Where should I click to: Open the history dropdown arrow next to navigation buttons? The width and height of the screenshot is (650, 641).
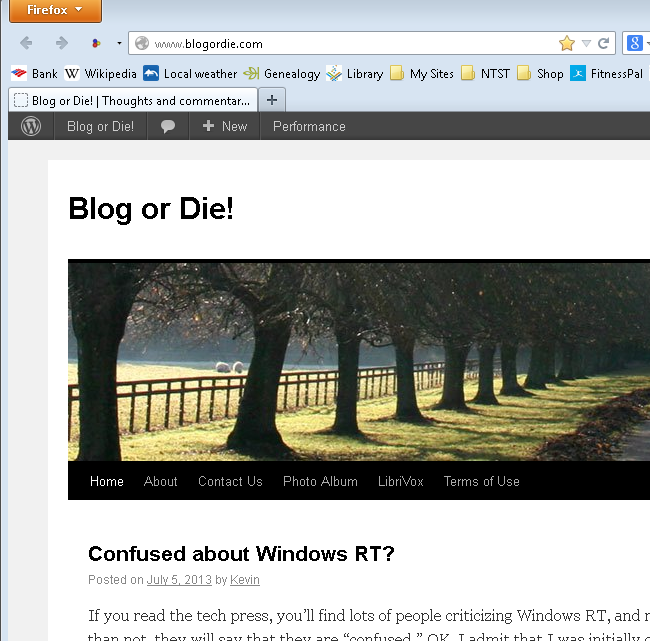[119, 43]
